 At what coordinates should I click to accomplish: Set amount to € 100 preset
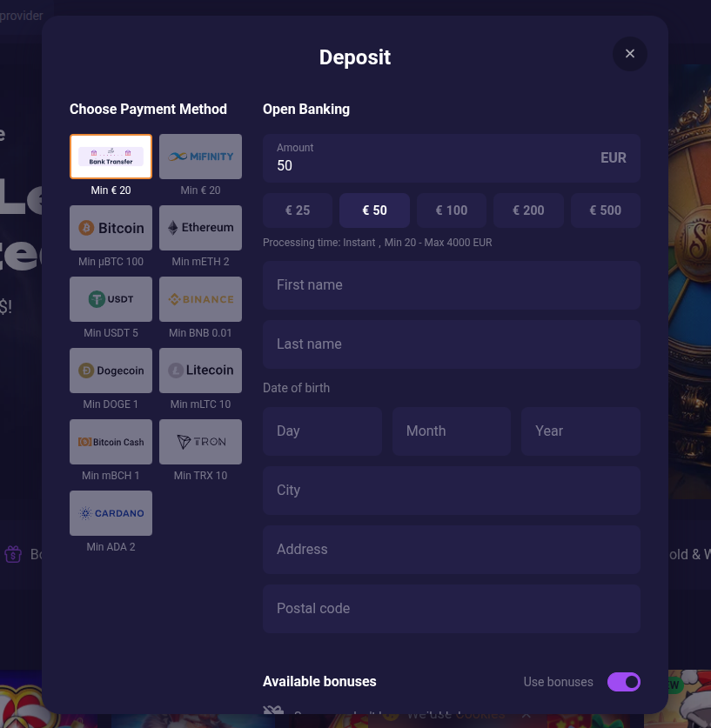[x=452, y=210]
